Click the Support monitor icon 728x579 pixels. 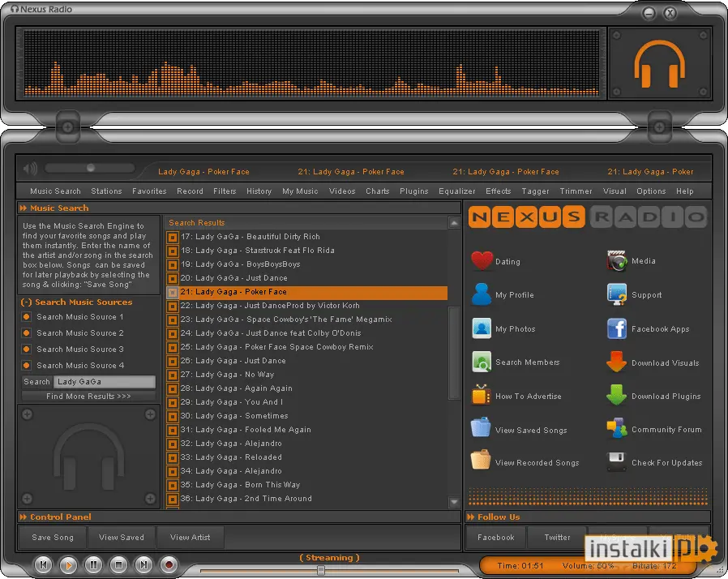(x=617, y=294)
